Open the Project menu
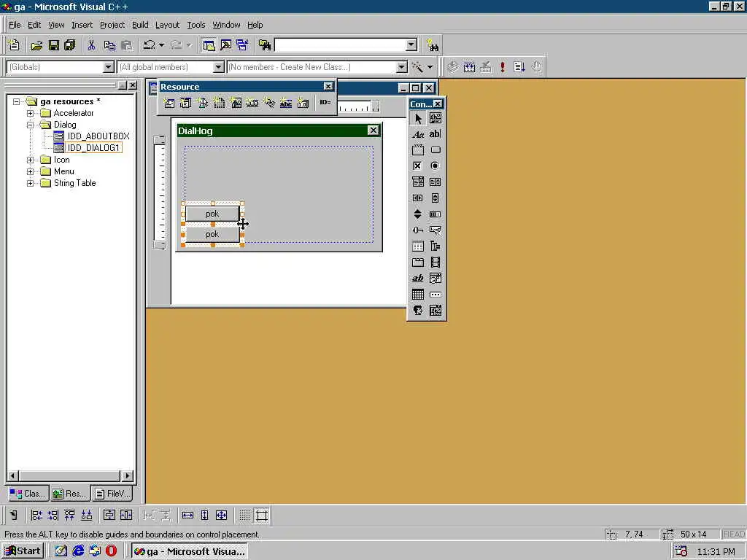The height and width of the screenshot is (560, 747). point(112,25)
